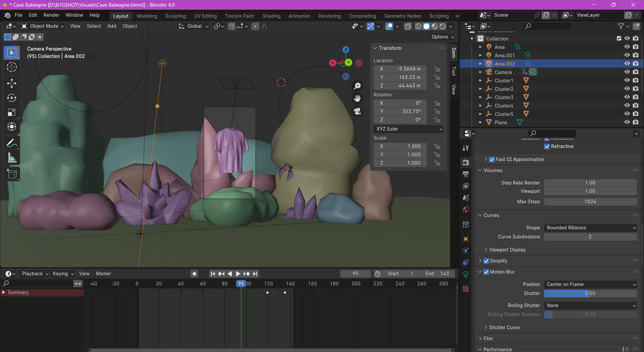Toggle snapping magnet in header
Viewport: 644px width, 352px height.
tap(232, 26)
